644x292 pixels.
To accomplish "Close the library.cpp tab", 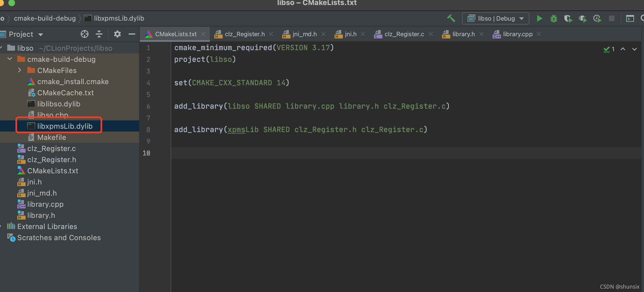I will (x=539, y=34).
